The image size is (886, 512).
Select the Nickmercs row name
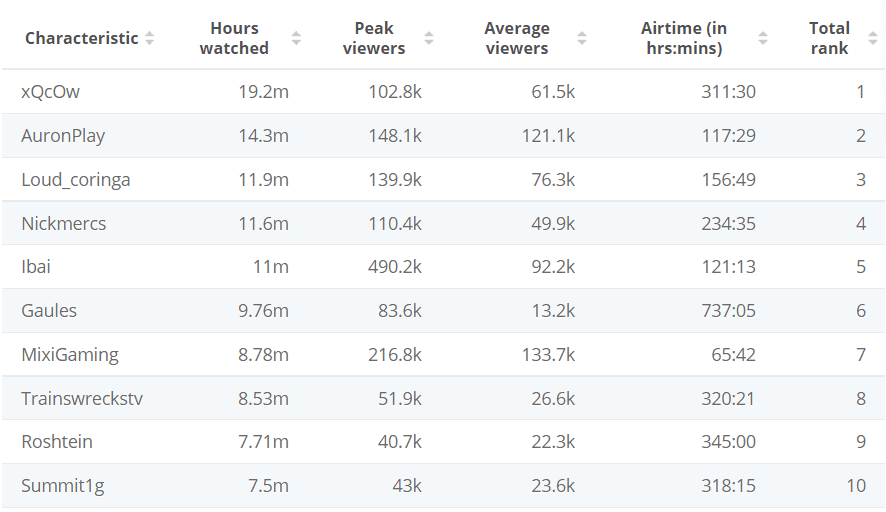click(63, 224)
